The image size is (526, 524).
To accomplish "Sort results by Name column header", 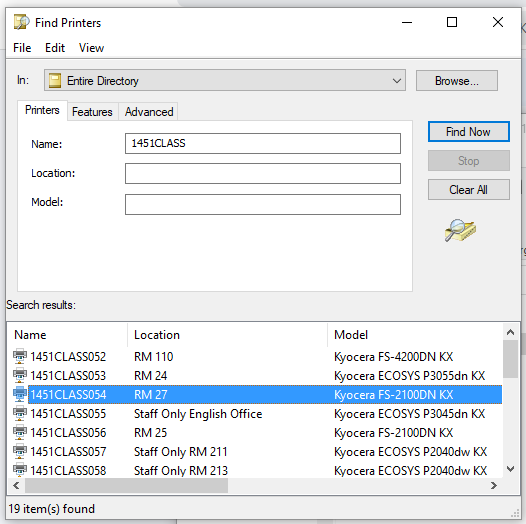I will 67,335.
